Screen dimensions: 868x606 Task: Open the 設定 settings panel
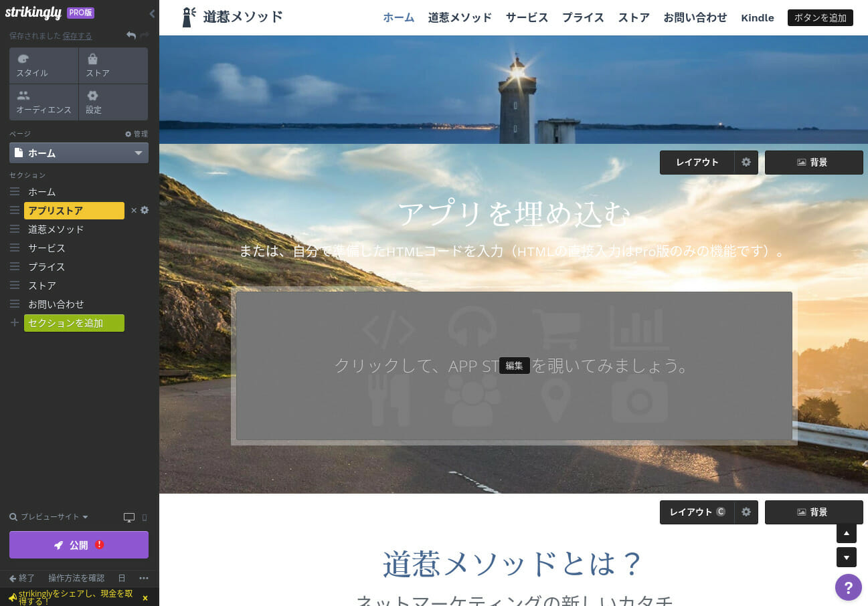[113, 102]
